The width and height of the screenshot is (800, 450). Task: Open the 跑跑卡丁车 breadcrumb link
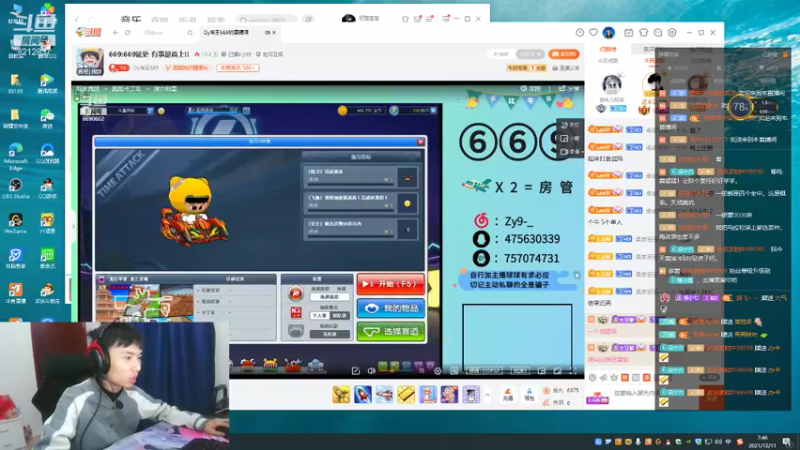(x=126, y=89)
